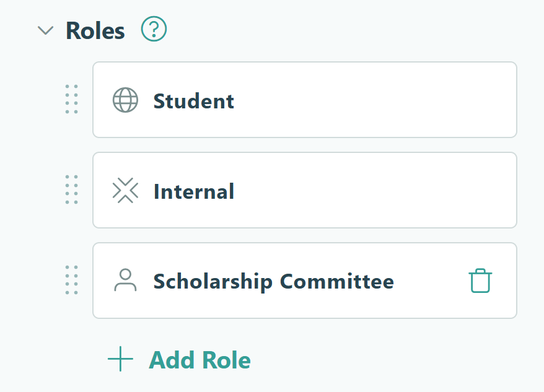Image resolution: width=544 pixels, height=392 pixels.
Task: Click the Student role name text
Action: pos(193,101)
